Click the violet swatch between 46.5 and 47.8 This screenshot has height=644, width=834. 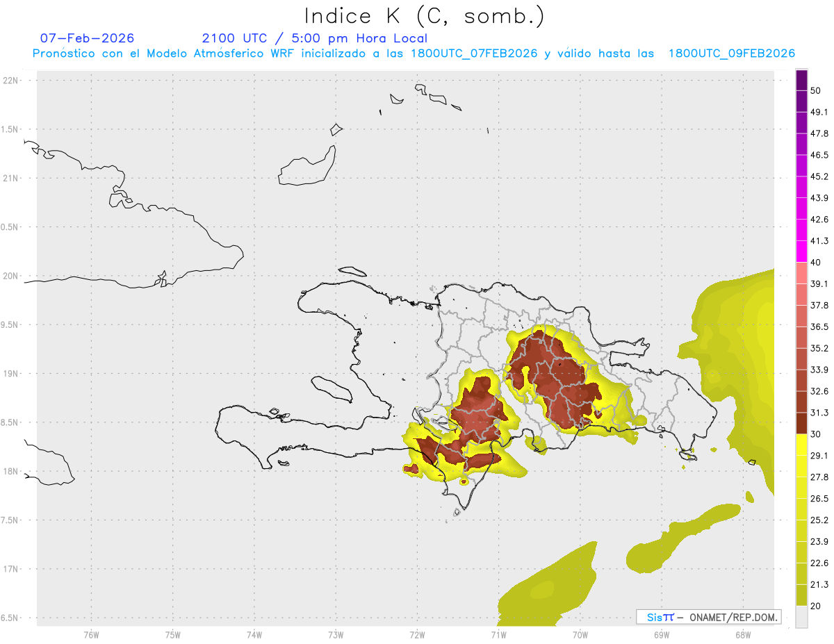[x=802, y=145]
